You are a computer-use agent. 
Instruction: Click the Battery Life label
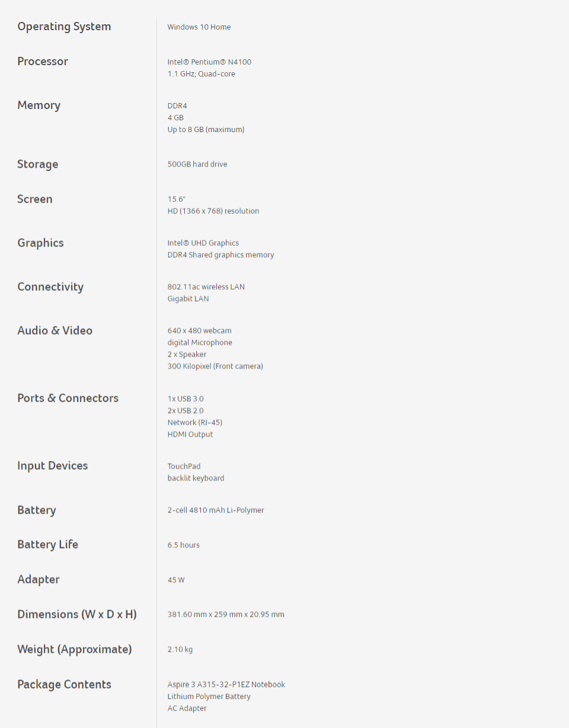click(48, 544)
